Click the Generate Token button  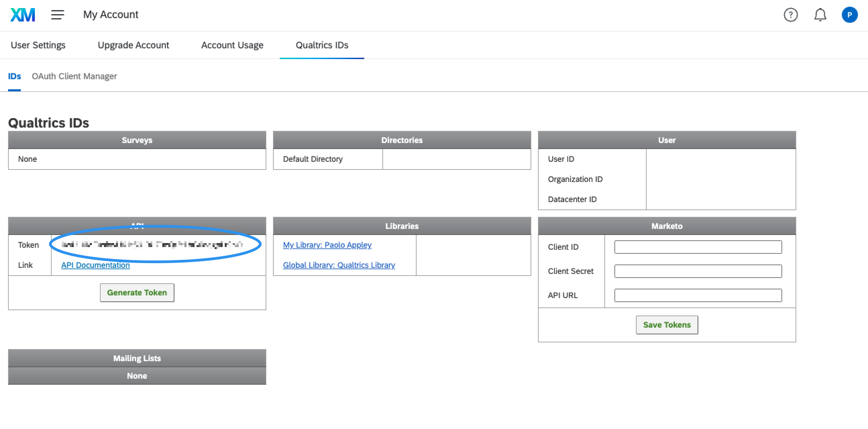(x=137, y=292)
